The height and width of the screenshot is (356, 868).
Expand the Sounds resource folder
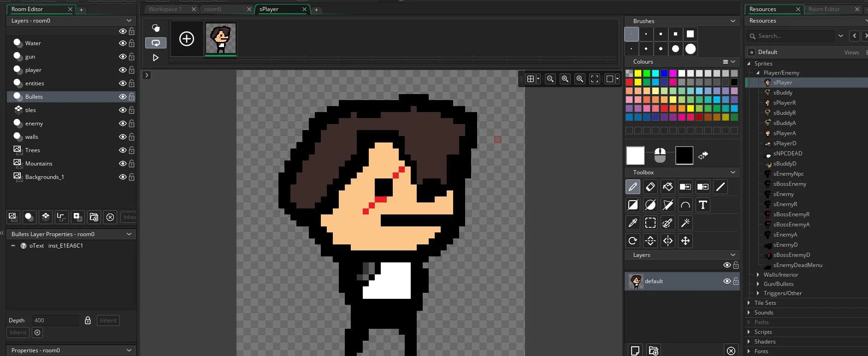pos(749,313)
